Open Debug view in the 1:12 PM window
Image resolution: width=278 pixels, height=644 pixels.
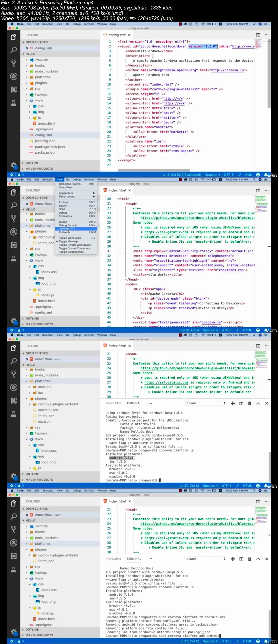(x=14, y=76)
